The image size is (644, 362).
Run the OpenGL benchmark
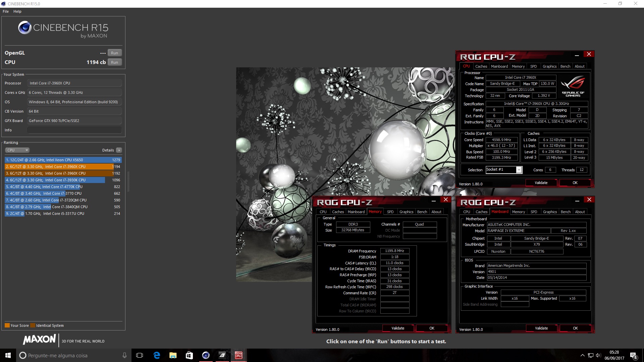[114, 53]
